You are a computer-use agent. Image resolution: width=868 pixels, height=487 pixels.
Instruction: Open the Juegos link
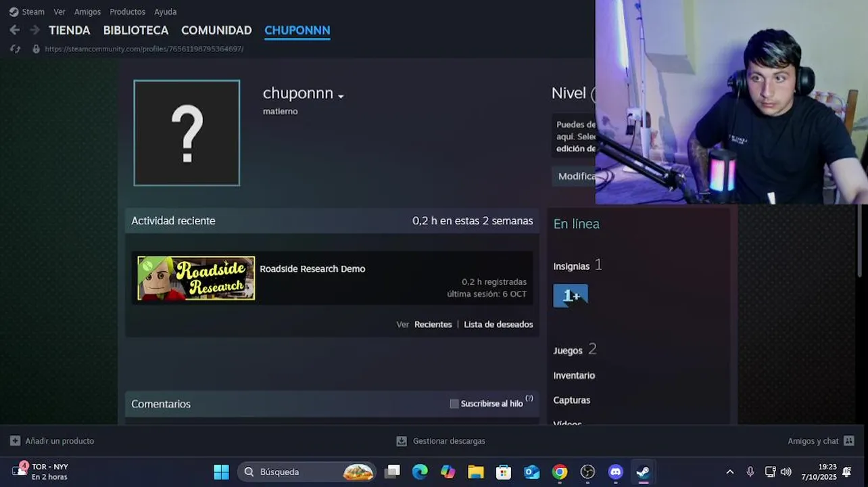click(568, 350)
